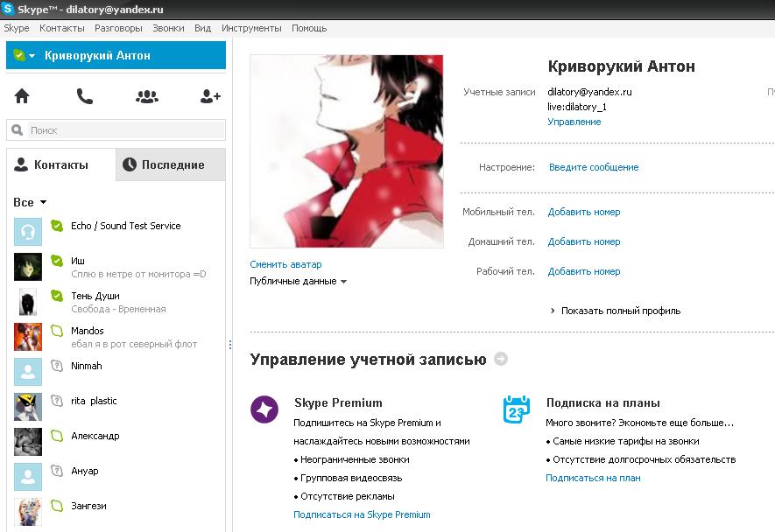This screenshot has height=532, width=775.
Task: Click the large profile avatar picture
Action: [347, 151]
